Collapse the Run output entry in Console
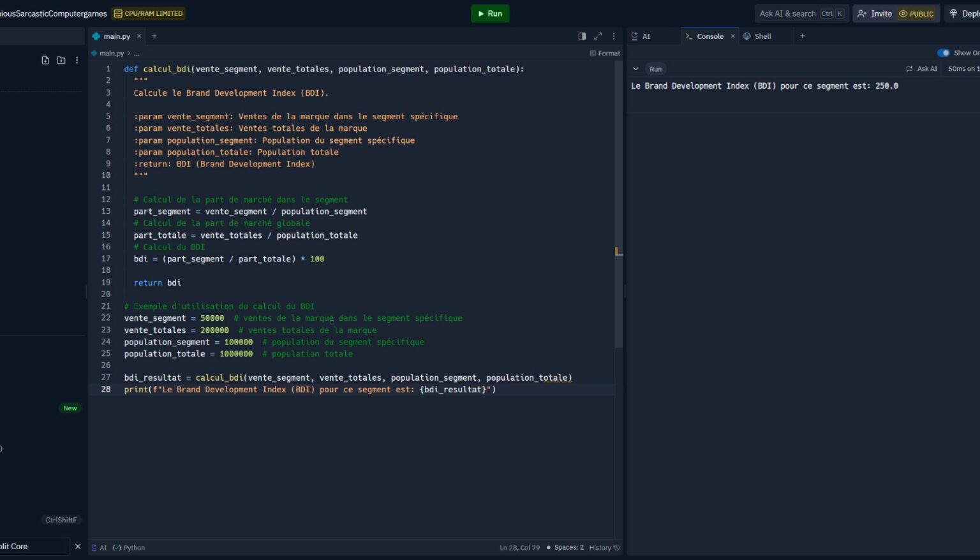 click(x=635, y=68)
